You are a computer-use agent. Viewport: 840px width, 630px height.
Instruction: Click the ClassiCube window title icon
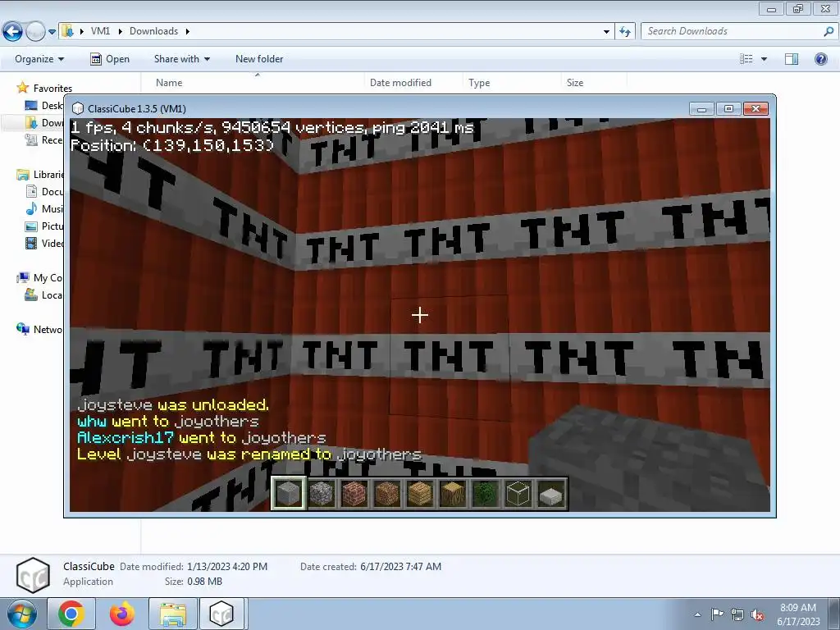coord(78,109)
